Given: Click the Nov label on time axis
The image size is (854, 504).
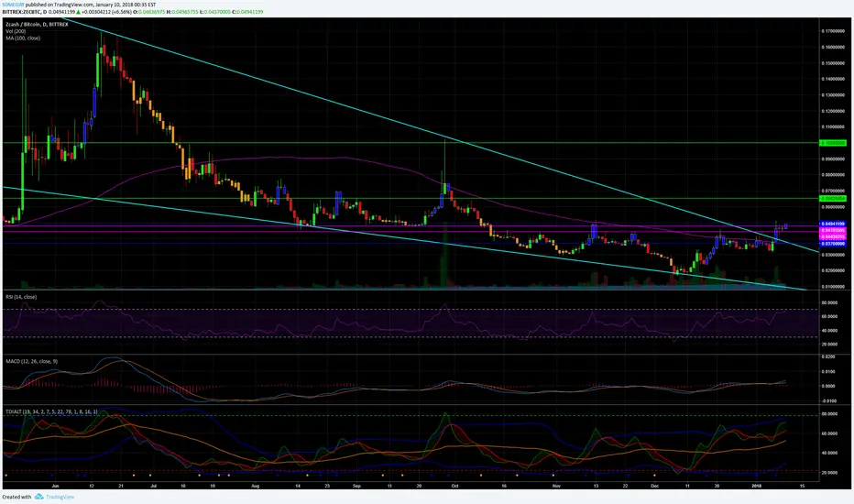Looking at the screenshot, I should click(555, 486).
